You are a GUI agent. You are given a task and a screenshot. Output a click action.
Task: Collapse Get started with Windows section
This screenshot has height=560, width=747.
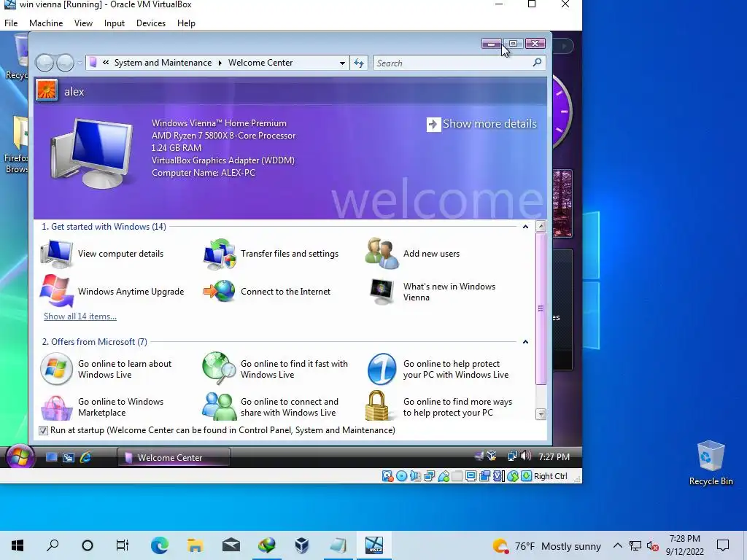point(525,227)
